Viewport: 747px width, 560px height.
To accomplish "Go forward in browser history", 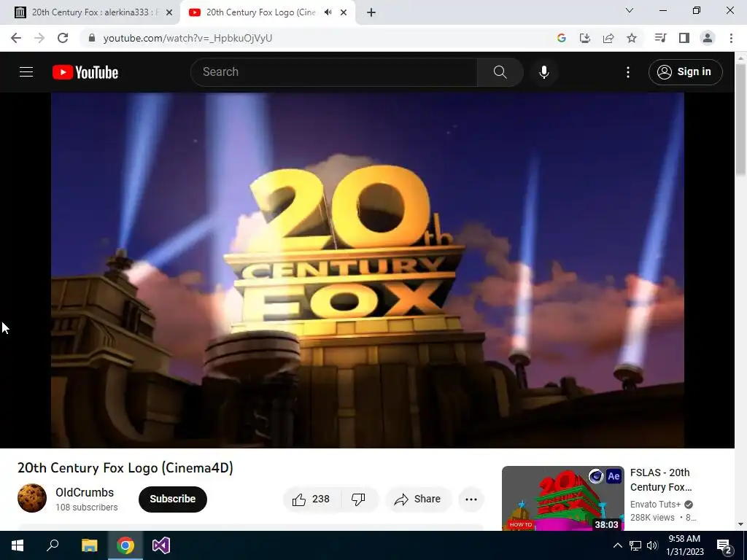I will click(39, 38).
